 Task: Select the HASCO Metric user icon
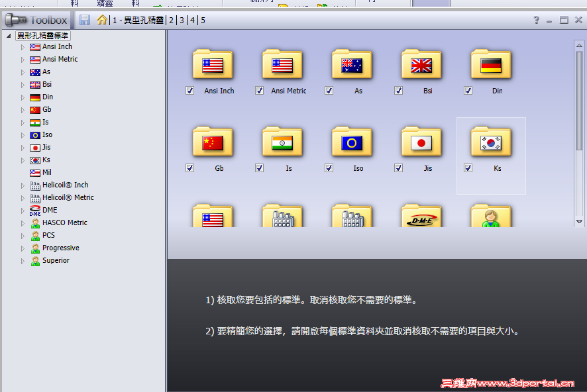pyautogui.click(x=35, y=223)
